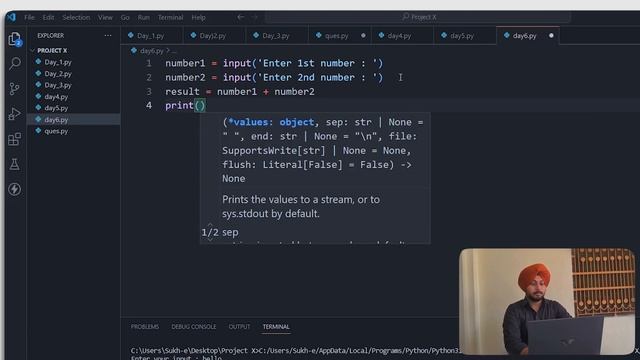This screenshot has width=640, height=360.
Task: Switch to ques.py editor tab
Action: click(340, 36)
